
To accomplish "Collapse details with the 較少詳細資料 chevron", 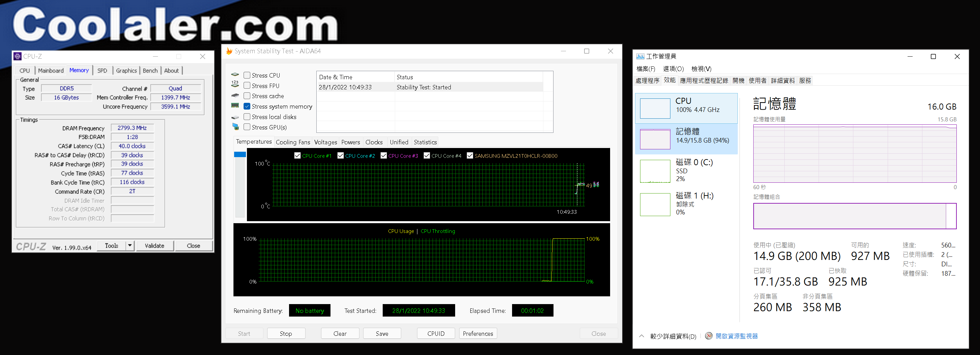I will 641,336.
